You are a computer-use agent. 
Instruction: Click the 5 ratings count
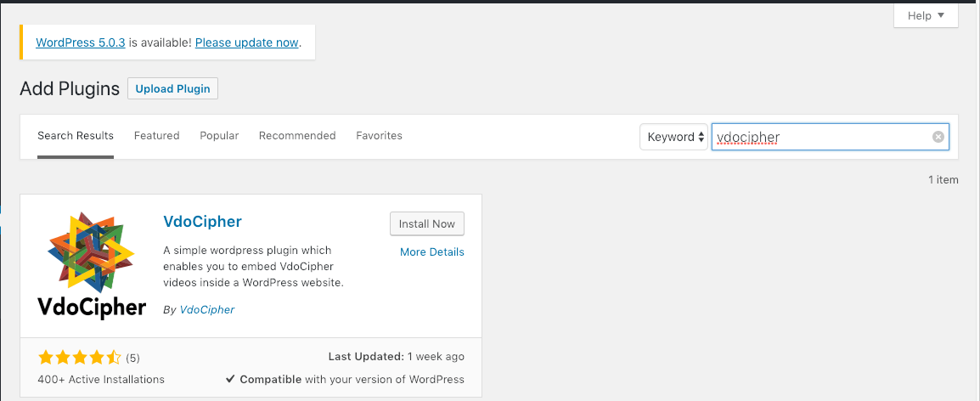click(x=133, y=358)
